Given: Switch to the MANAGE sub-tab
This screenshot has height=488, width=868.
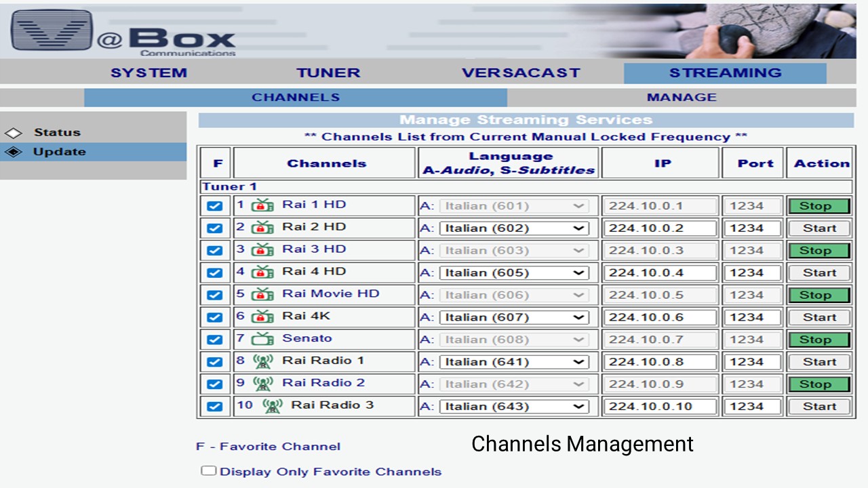Looking at the screenshot, I should point(682,98).
